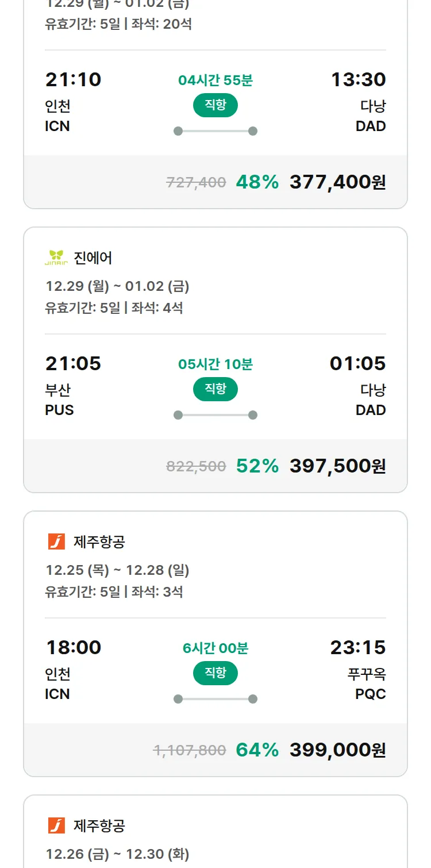Click the 64% discount label
431x868 pixels.
click(x=257, y=750)
